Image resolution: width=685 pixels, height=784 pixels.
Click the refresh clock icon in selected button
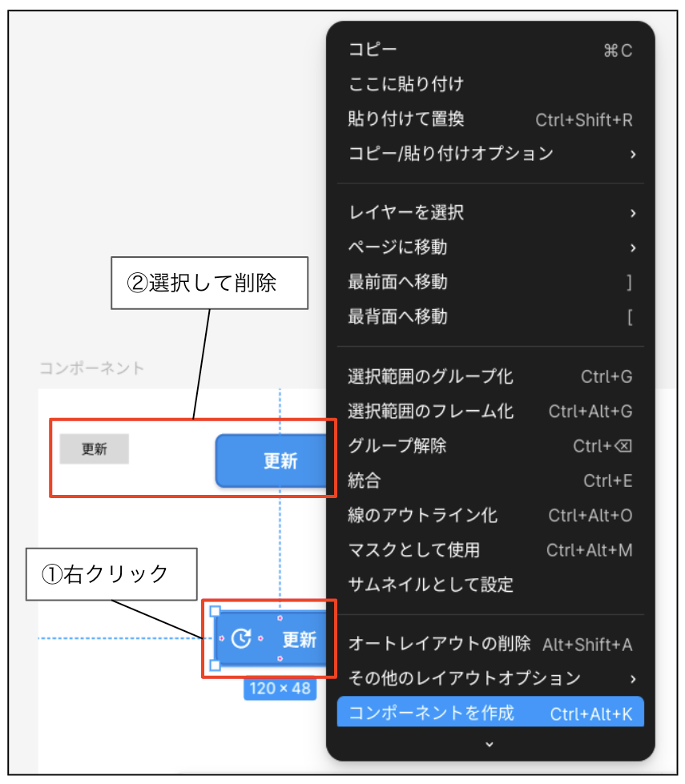tap(242, 638)
